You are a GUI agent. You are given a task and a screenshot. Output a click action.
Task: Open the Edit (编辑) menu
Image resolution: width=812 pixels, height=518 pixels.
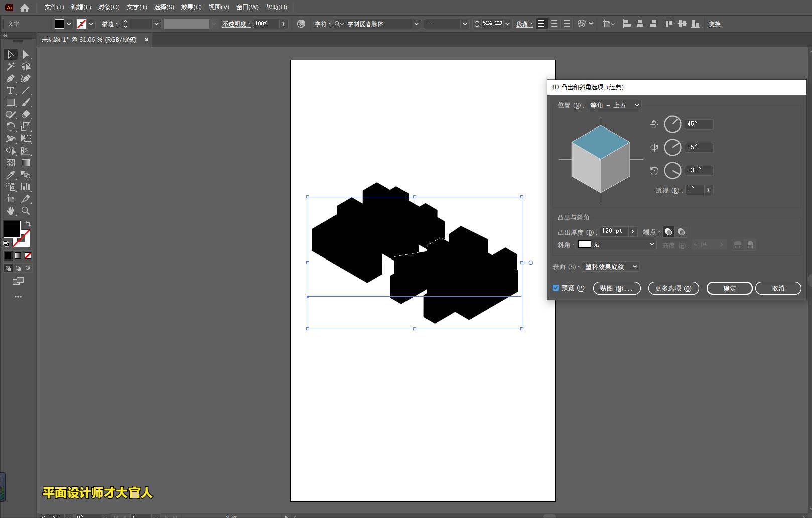point(81,7)
